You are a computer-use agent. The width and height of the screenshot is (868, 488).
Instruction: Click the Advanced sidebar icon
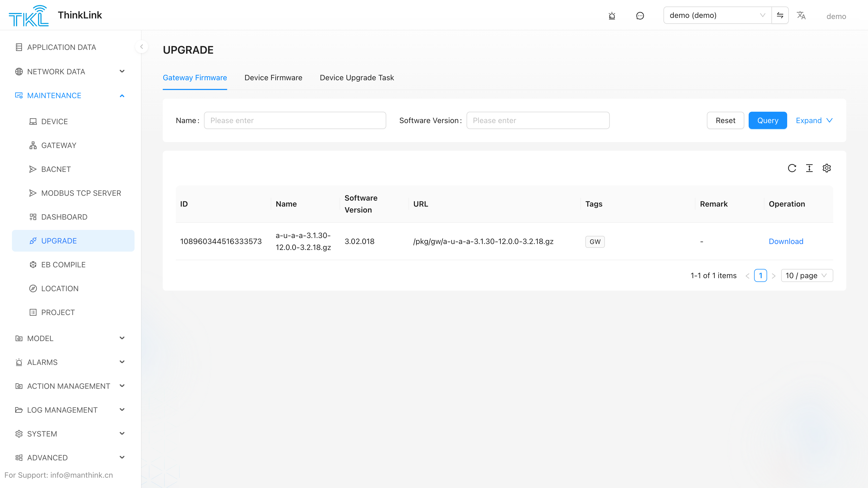point(19,458)
